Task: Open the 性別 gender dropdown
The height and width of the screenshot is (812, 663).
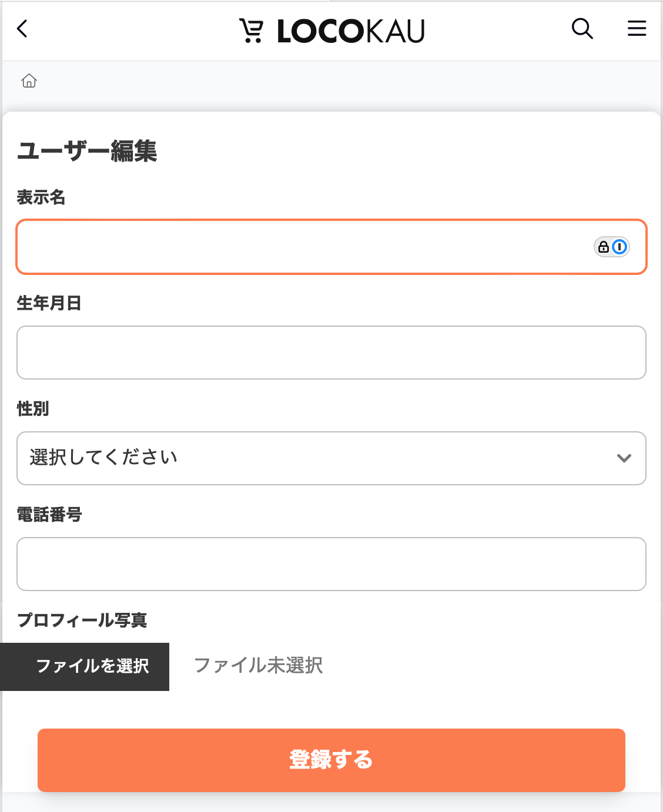Action: point(331,458)
